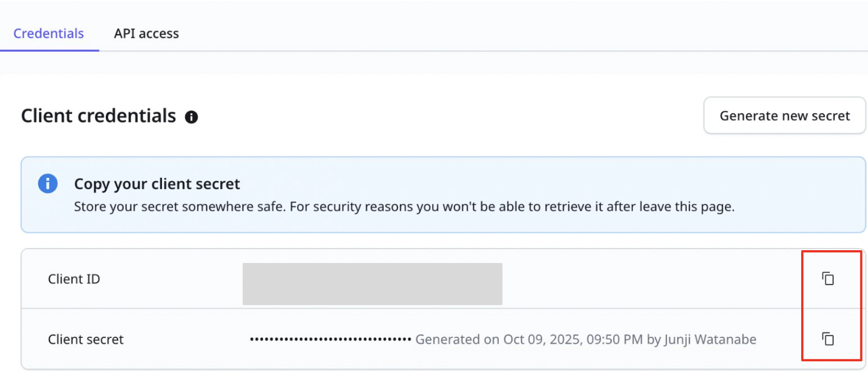Click the masked Client ID value area
Image resolution: width=868 pixels, height=371 pixels.
(x=373, y=283)
